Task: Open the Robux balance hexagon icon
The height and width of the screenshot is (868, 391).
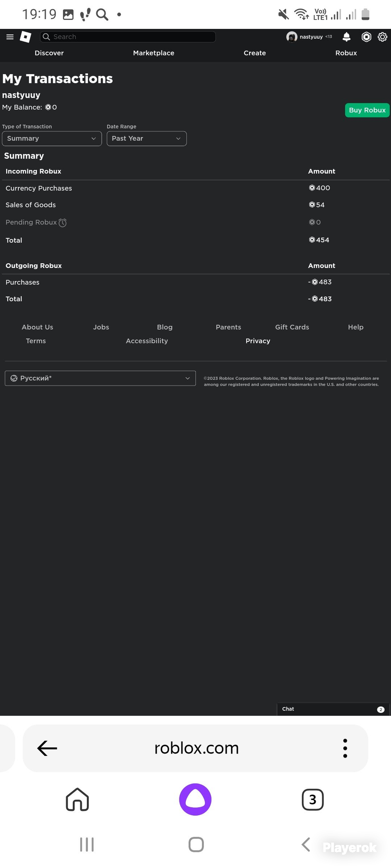Action: (x=366, y=37)
